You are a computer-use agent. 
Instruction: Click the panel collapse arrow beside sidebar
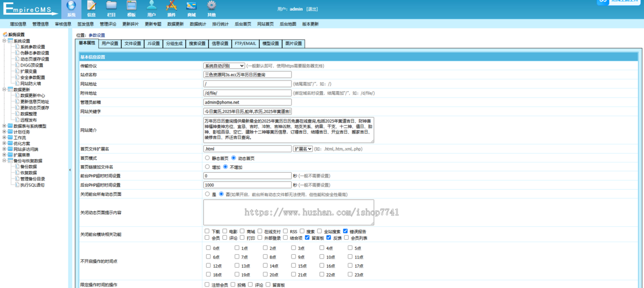(x=70, y=170)
